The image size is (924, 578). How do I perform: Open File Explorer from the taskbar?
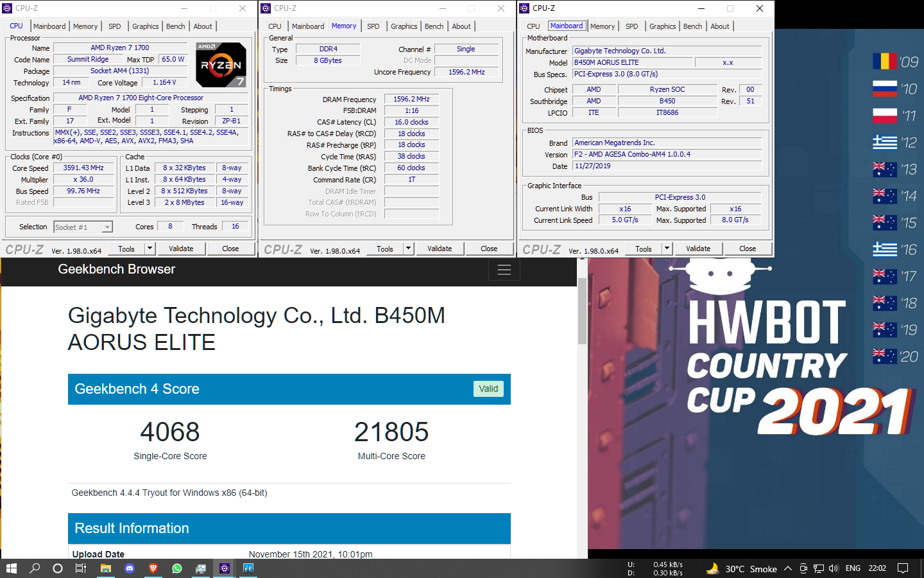click(x=106, y=568)
